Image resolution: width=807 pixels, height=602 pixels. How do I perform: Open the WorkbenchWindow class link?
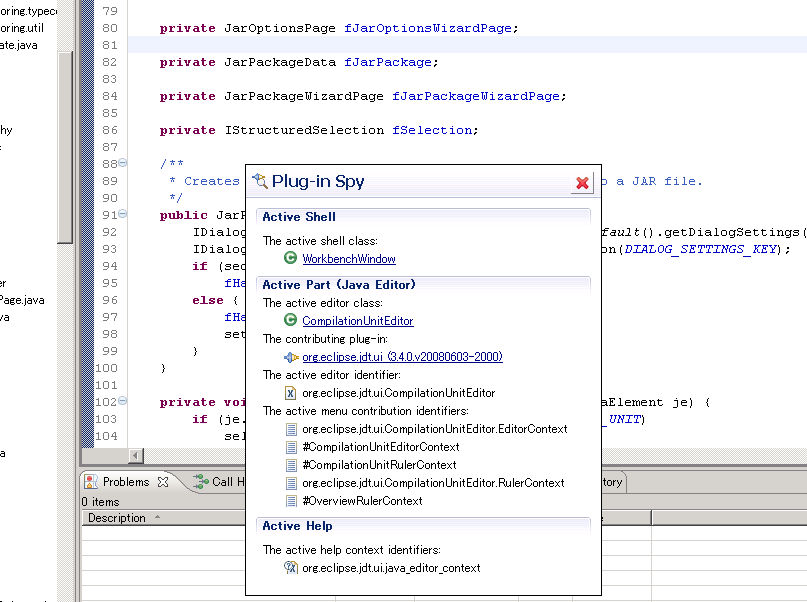point(348,259)
